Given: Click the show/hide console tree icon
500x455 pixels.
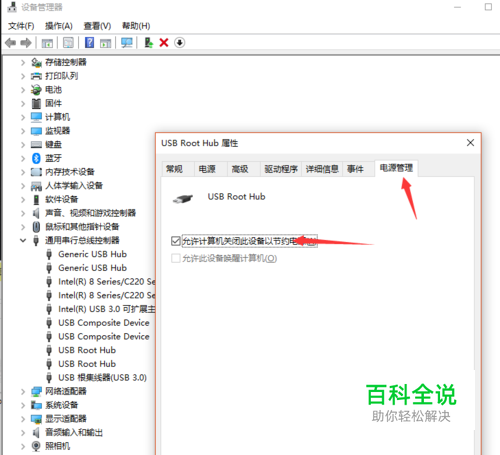Looking at the screenshot, I should (x=47, y=43).
